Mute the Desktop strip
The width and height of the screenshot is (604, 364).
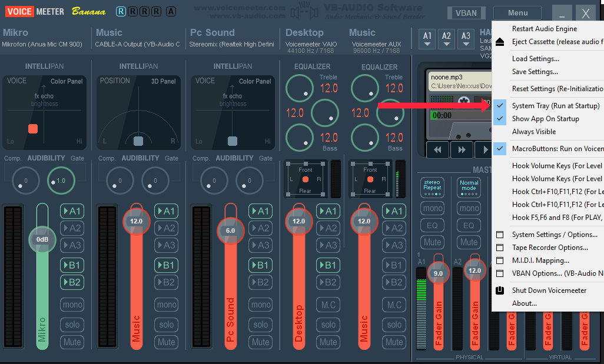pyautogui.click(x=328, y=342)
